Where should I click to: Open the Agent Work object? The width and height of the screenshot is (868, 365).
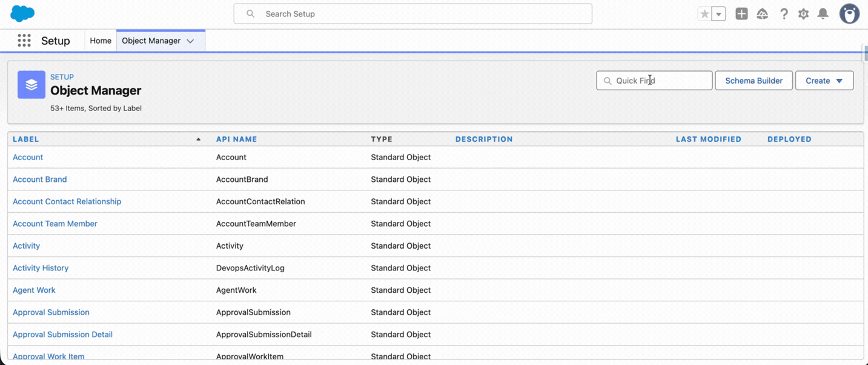pyautogui.click(x=34, y=290)
